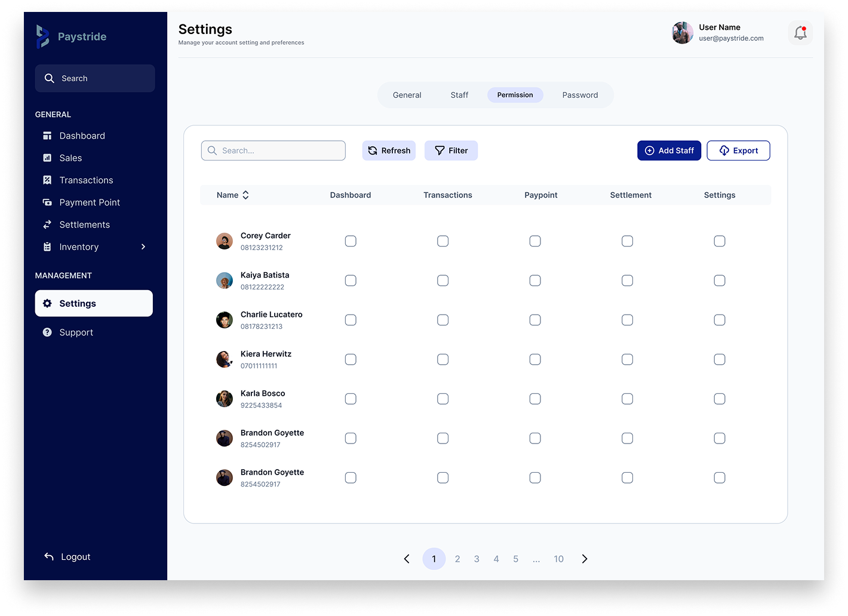Screen dimensions: 848x616
Task: Expand the Inventory submenu chevron
Action: coord(143,247)
